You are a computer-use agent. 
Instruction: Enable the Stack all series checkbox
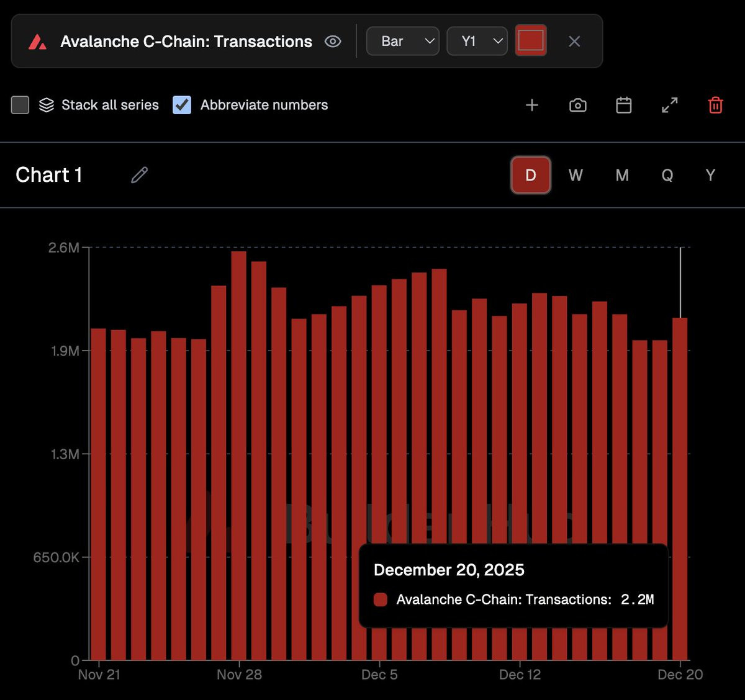(20, 105)
